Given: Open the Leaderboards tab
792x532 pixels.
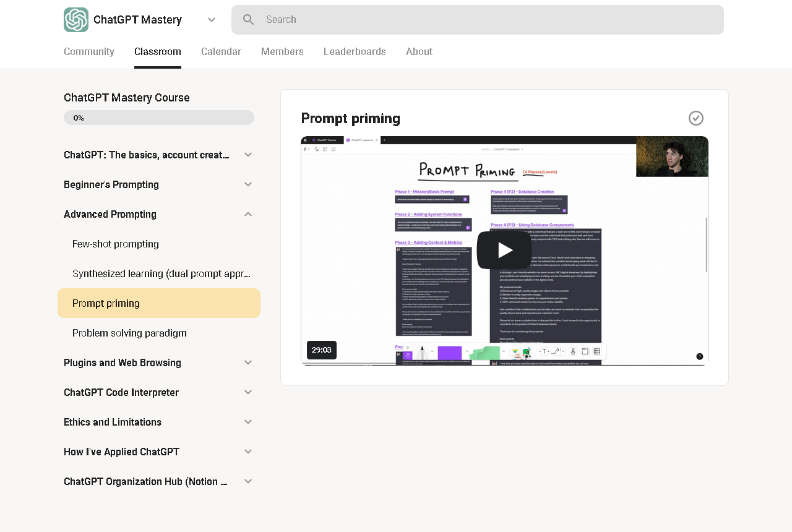Looking at the screenshot, I should point(355,52).
